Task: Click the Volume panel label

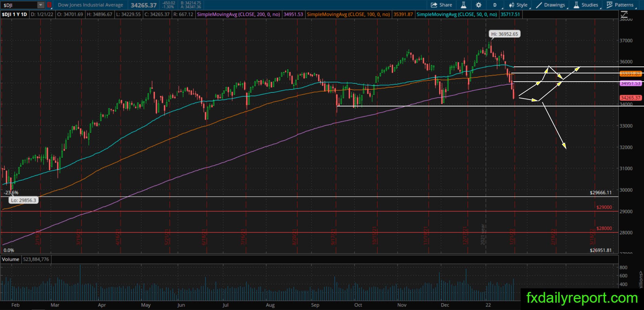Action: point(11,259)
